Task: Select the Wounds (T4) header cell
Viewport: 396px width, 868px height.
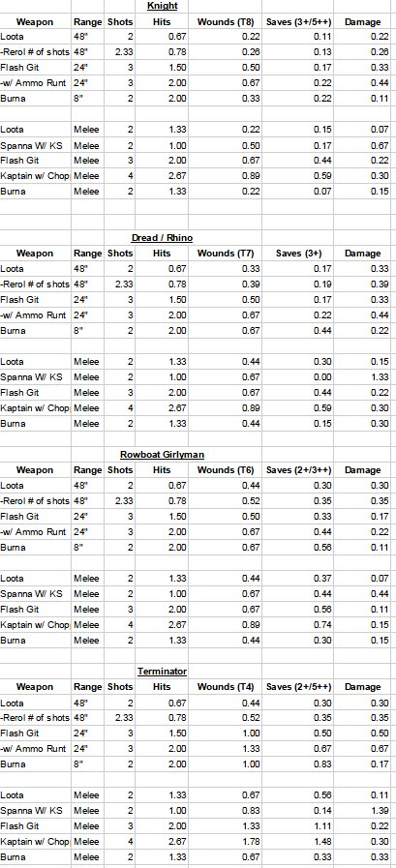Action: click(x=225, y=687)
